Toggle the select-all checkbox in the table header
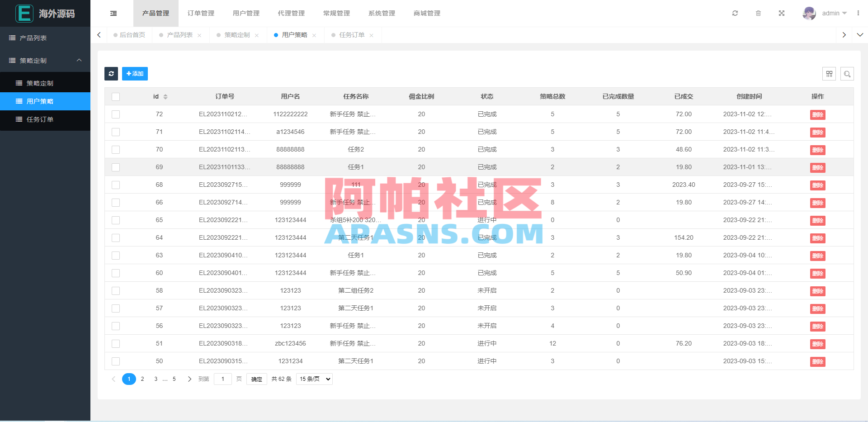 pyautogui.click(x=116, y=97)
